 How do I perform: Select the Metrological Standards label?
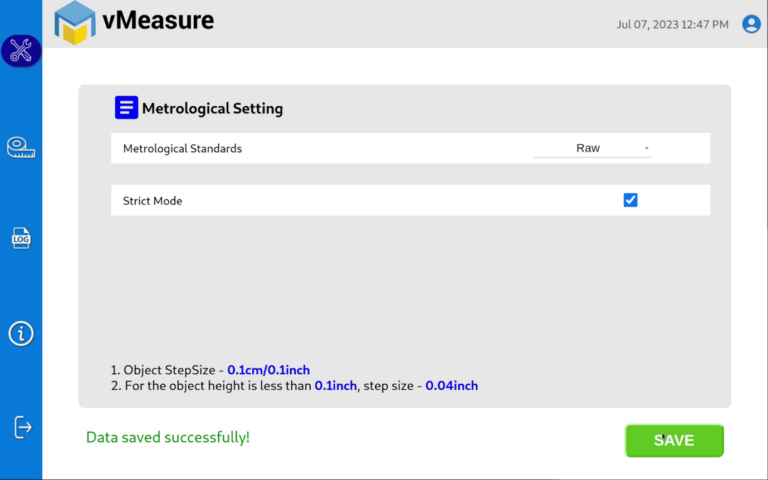[182, 148]
